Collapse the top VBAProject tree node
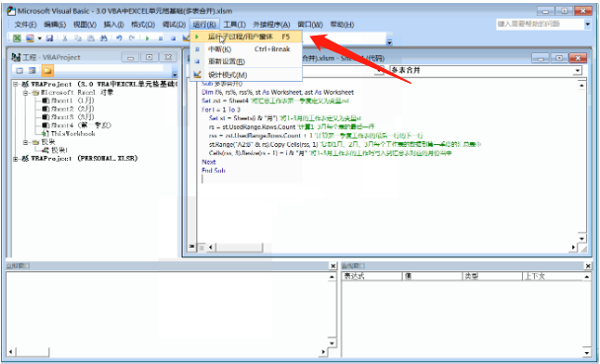The image size is (600, 364). (16, 84)
